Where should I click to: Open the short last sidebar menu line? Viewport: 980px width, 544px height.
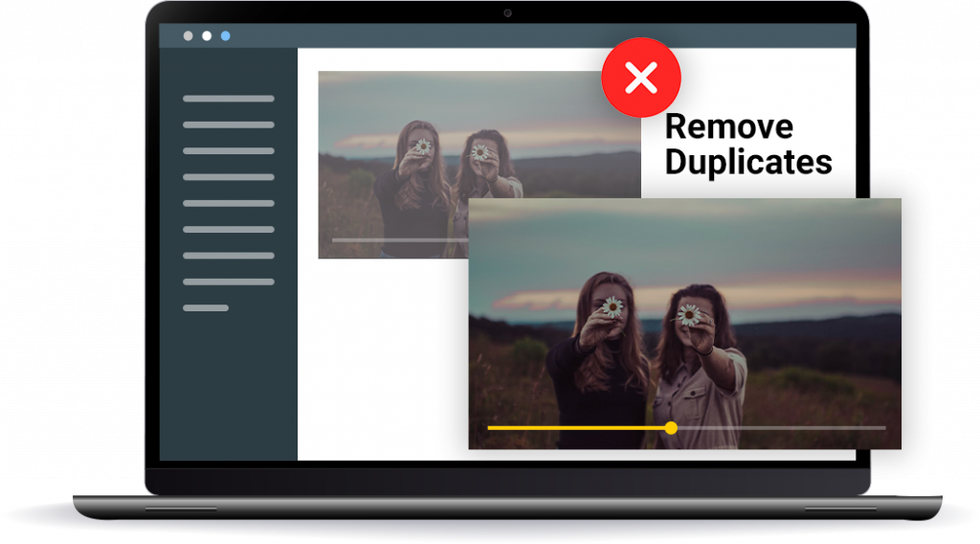click(206, 307)
